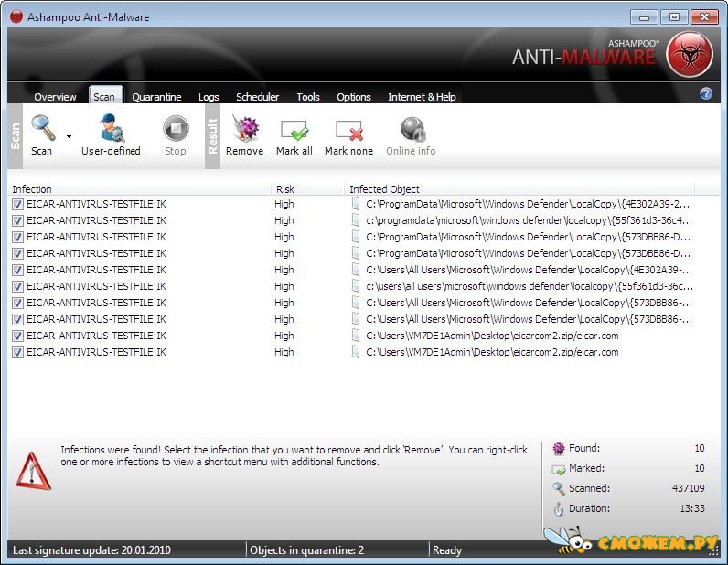Select the Scan tab
This screenshot has height=565, width=728.
point(104,97)
